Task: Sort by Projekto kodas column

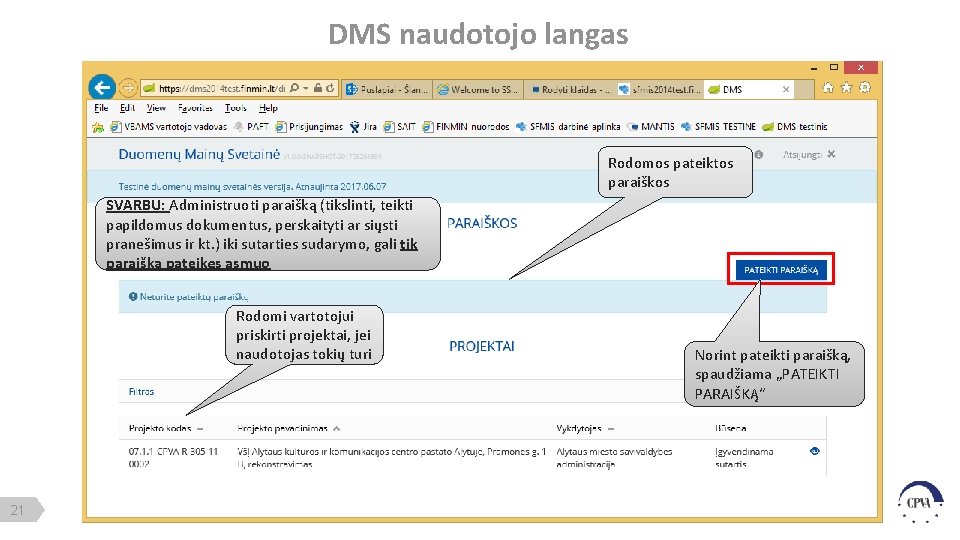Action: 166,428
